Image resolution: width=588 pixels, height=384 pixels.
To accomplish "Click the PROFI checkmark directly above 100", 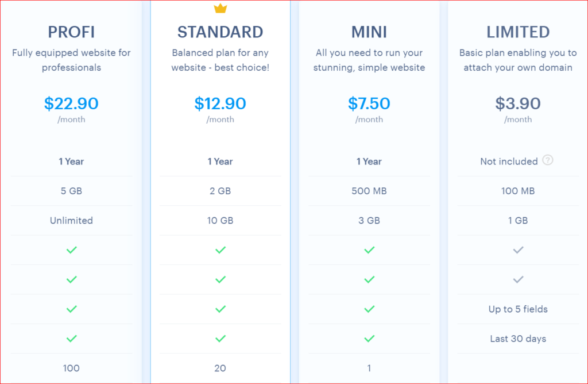I will pyautogui.click(x=71, y=339).
